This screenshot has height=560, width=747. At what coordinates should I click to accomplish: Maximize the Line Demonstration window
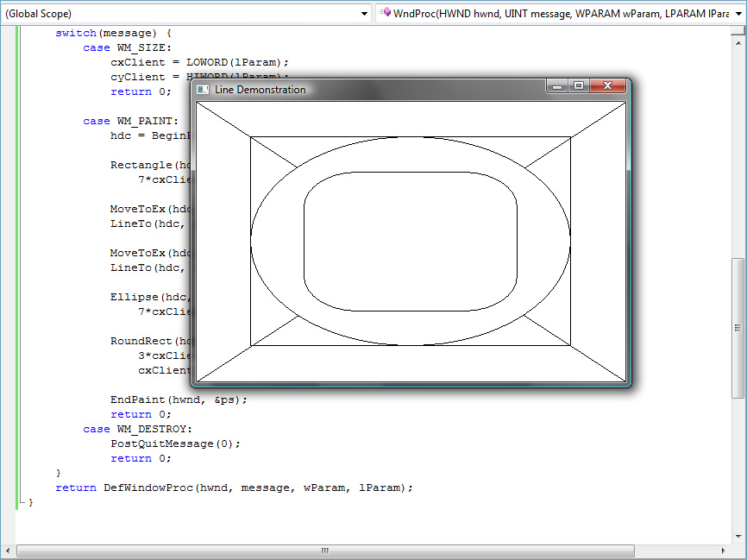click(578, 85)
